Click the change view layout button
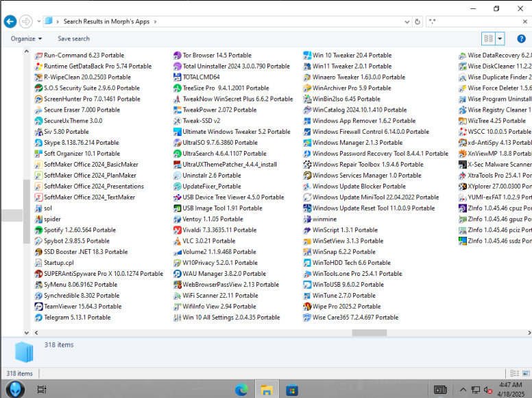532x398 pixels. [x=489, y=38]
